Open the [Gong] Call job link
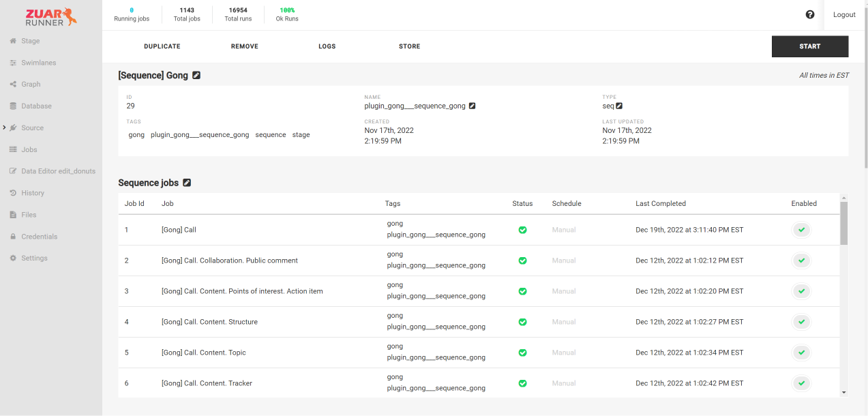 (179, 230)
